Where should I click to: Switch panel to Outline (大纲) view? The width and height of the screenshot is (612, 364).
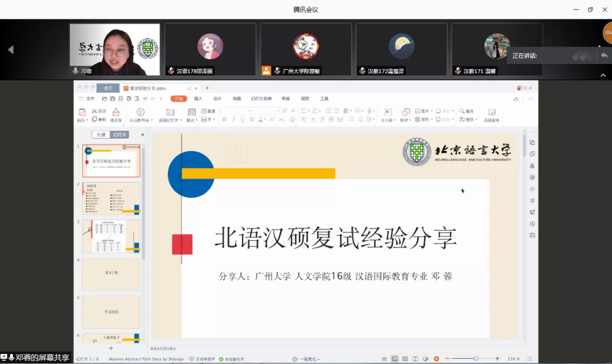tap(101, 134)
